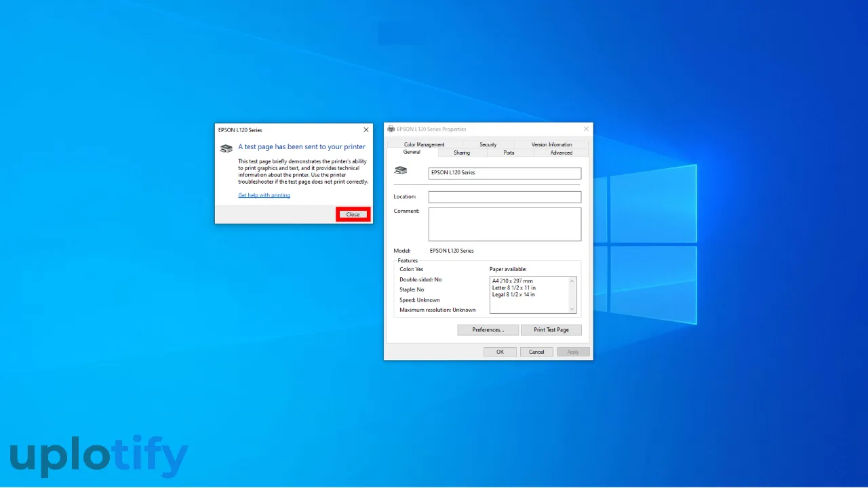
Task: Close the Properties window with X
Action: pos(586,129)
